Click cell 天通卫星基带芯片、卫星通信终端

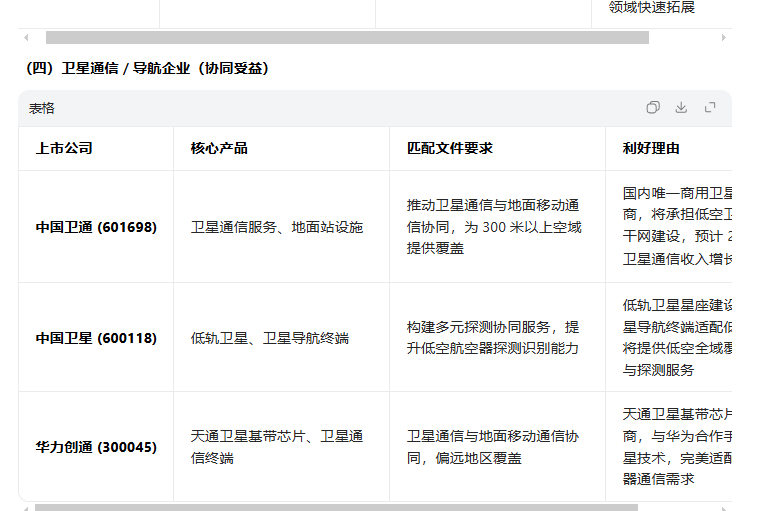(282, 447)
